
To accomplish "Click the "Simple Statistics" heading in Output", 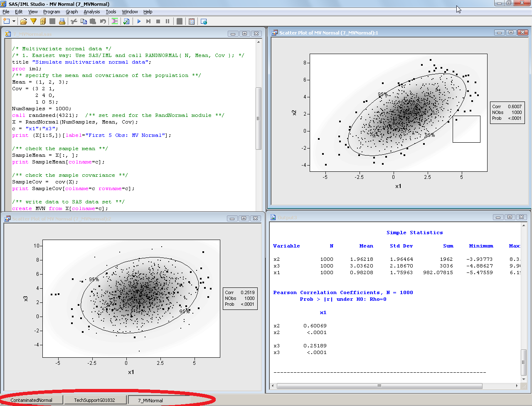I will (414, 233).
